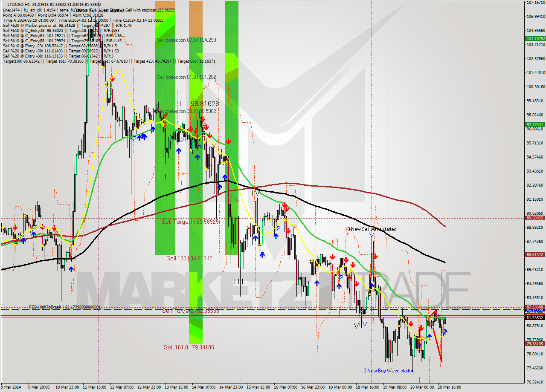
Task: Click the 93.43640 price axis value
Action: [x=536, y=171]
